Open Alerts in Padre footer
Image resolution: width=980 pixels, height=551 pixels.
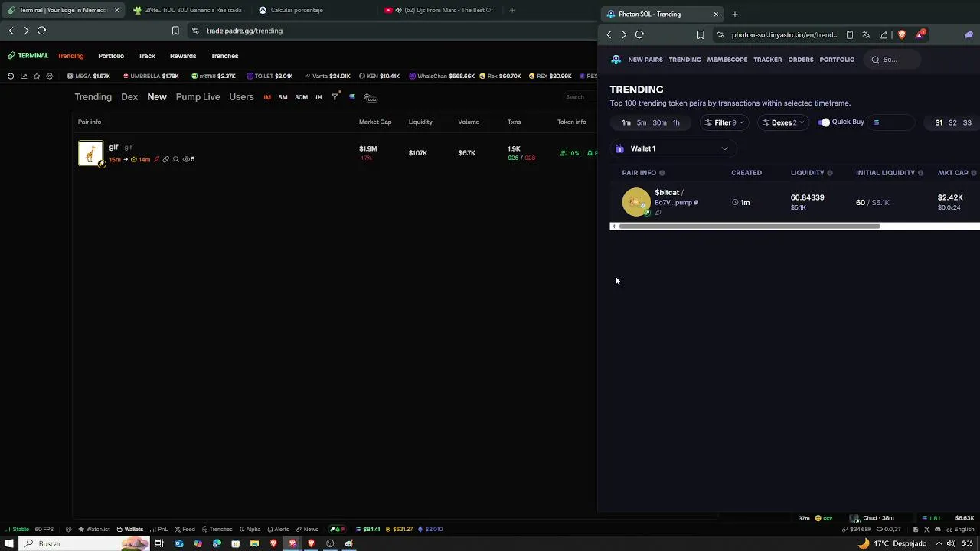pyautogui.click(x=278, y=529)
